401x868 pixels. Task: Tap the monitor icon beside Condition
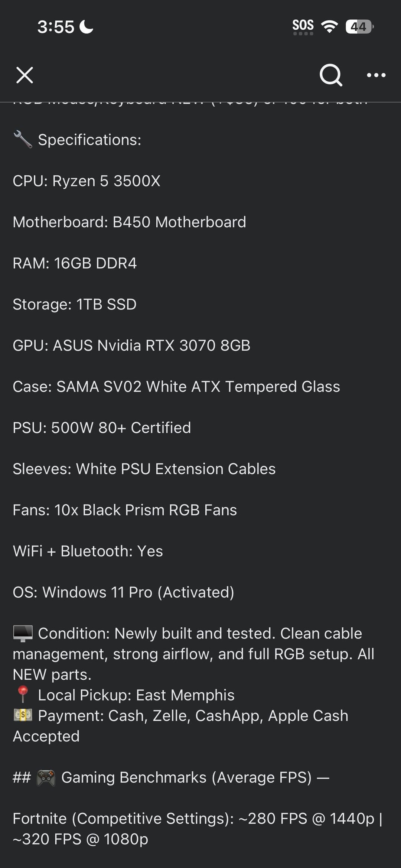point(23,634)
